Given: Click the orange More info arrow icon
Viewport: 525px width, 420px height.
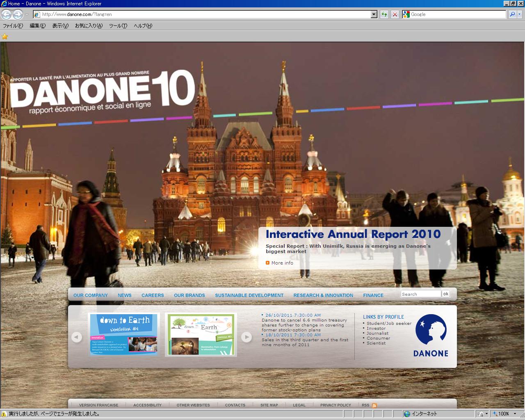Looking at the screenshot, I should coord(268,263).
